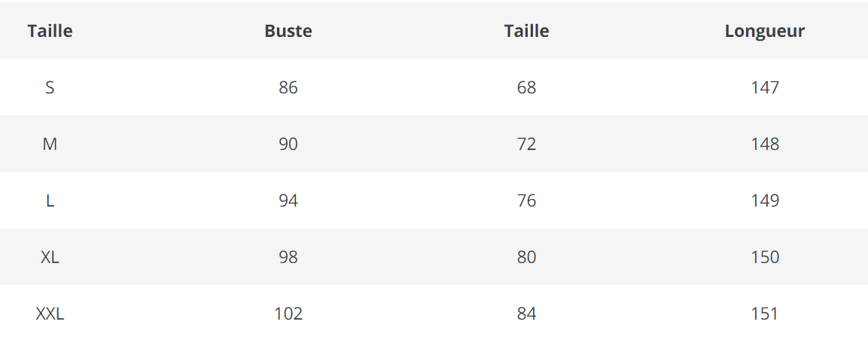
Task: Click the M size row label
Action: [50, 144]
